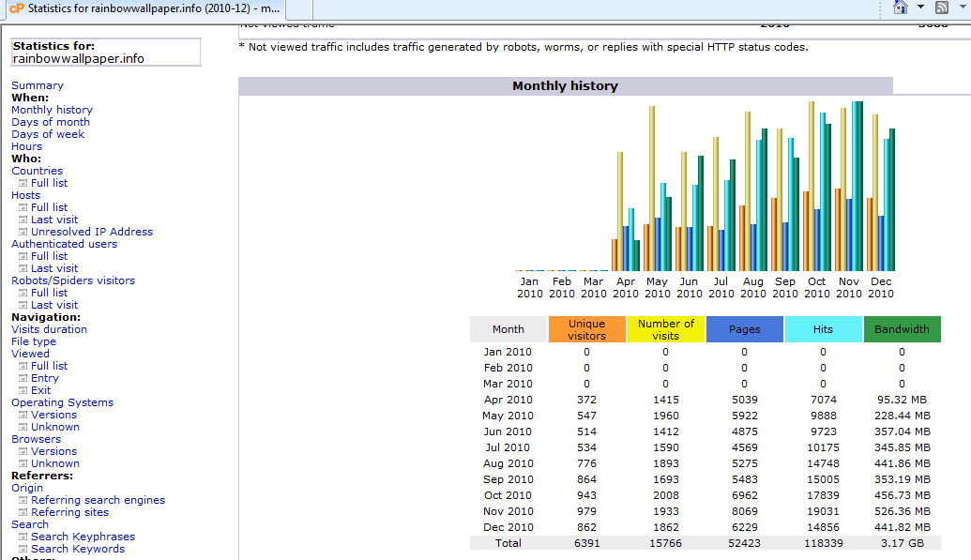Click the icon beside Countries Full list
Screen dimensions: 971x560
pos(23,183)
